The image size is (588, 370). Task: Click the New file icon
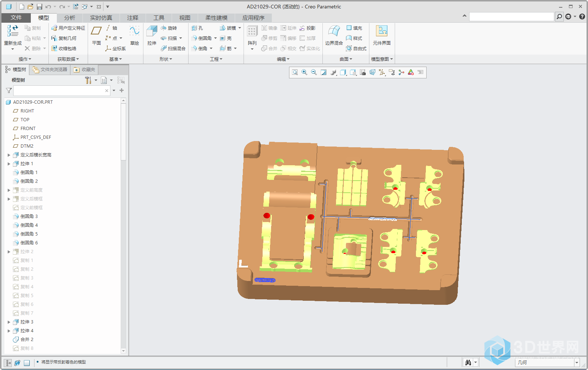[22, 7]
